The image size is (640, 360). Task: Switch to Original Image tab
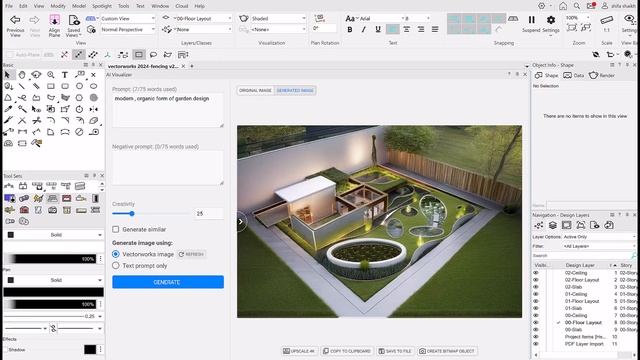coord(256,90)
